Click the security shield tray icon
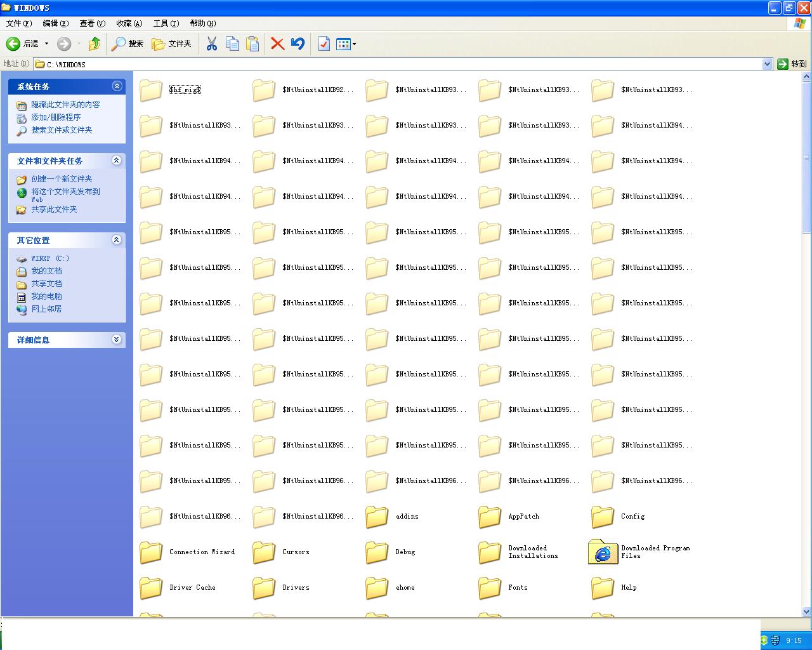 pos(764,640)
